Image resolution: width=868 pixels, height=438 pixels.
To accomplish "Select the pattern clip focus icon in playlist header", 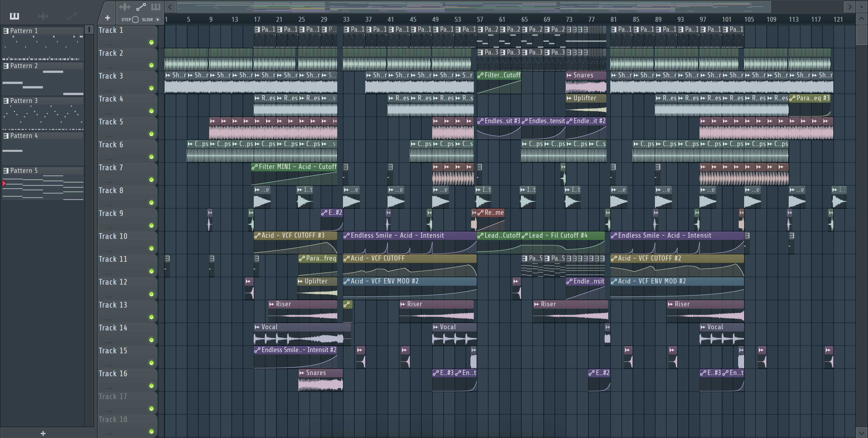I will coord(156,7).
